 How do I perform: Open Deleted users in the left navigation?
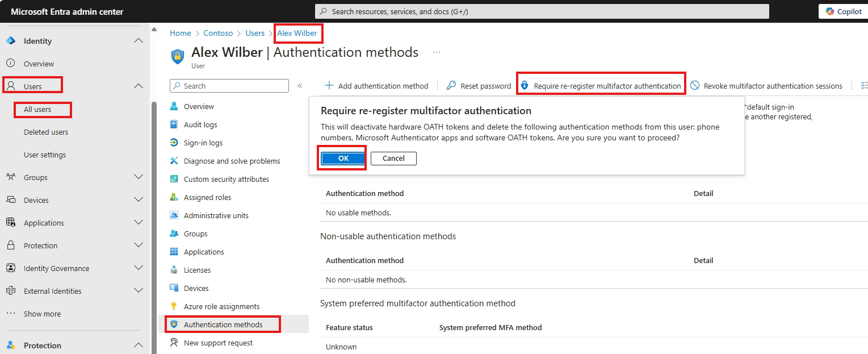pos(46,132)
